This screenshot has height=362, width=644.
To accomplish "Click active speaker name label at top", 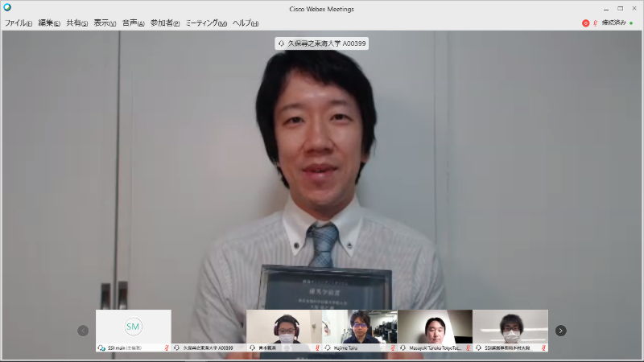I will click(x=322, y=43).
